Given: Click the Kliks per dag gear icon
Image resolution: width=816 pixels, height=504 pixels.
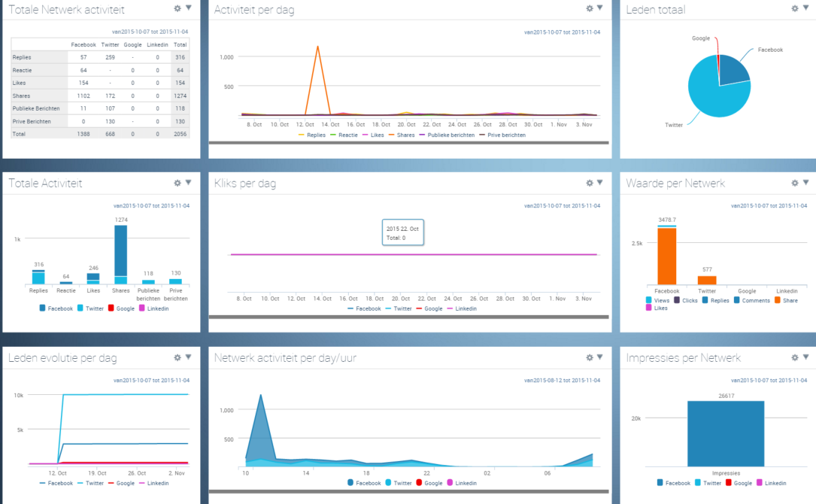Looking at the screenshot, I should pyautogui.click(x=590, y=182).
